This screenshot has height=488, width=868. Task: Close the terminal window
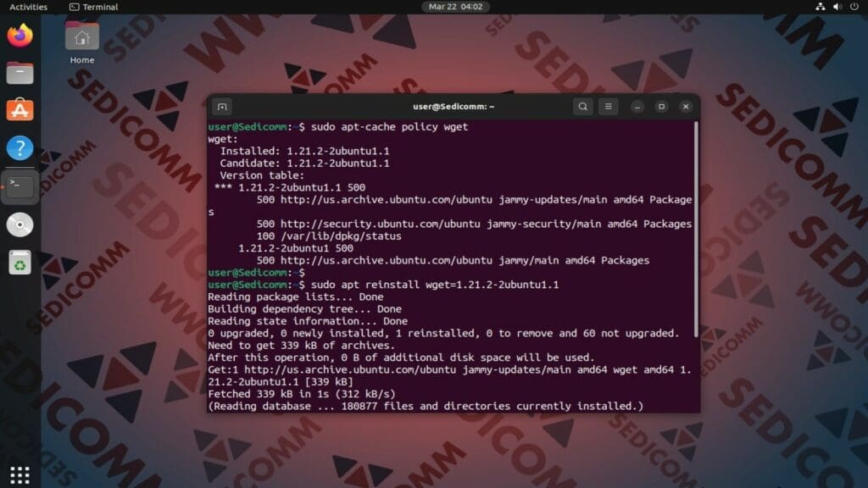tap(686, 106)
